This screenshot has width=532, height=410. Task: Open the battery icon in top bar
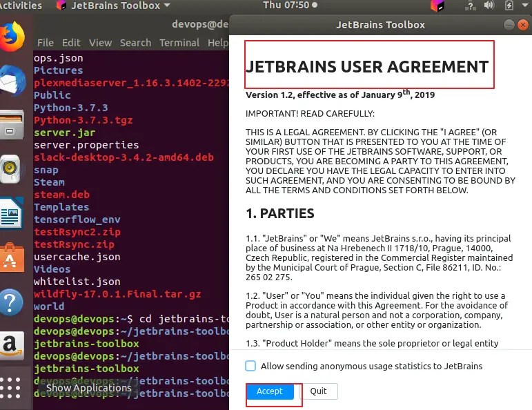click(509, 6)
